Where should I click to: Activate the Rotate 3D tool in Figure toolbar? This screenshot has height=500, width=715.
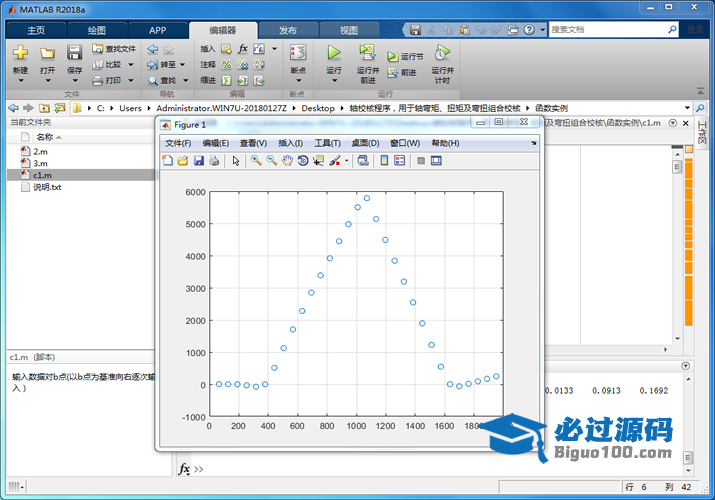pyautogui.click(x=302, y=161)
